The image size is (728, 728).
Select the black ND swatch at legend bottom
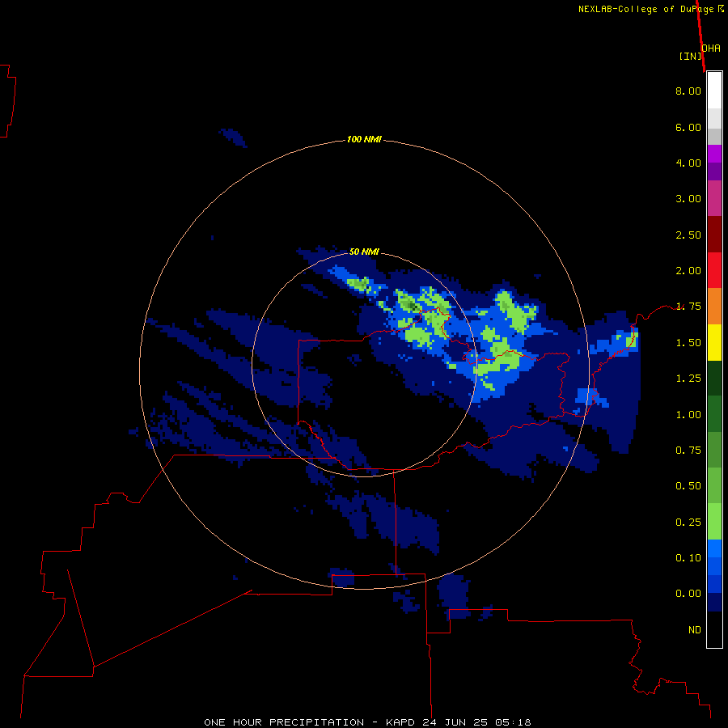click(714, 629)
